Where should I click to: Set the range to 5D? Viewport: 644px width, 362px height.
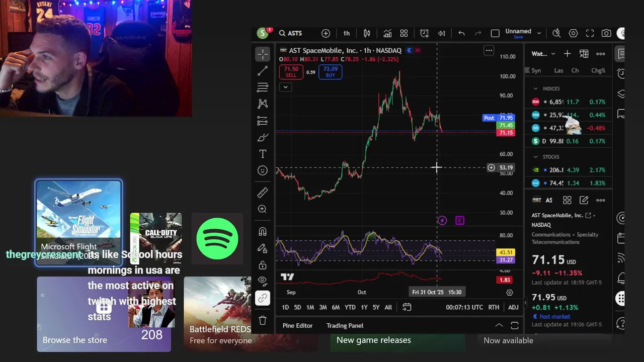297,307
